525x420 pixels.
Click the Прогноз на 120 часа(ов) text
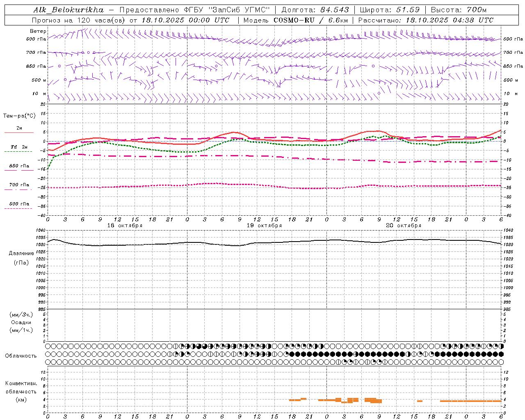point(79,20)
